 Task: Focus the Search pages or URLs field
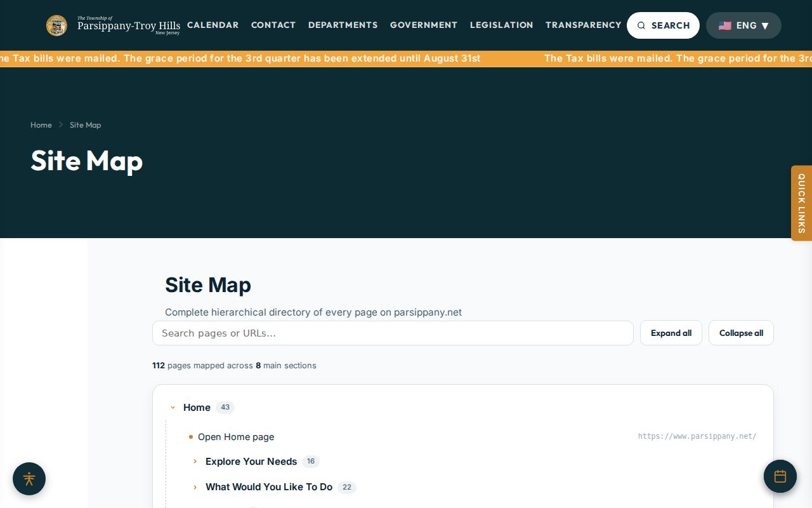tap(393, 333)
